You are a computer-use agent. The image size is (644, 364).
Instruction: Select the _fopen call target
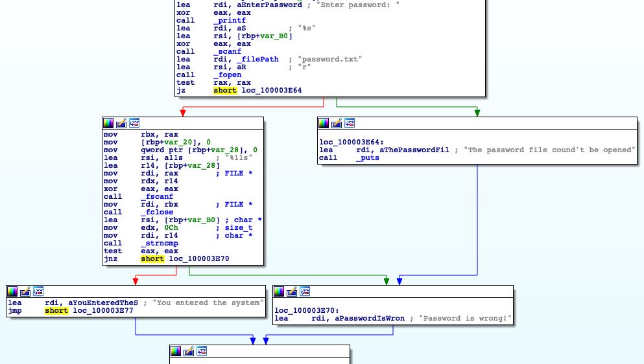tap(227, 75)
